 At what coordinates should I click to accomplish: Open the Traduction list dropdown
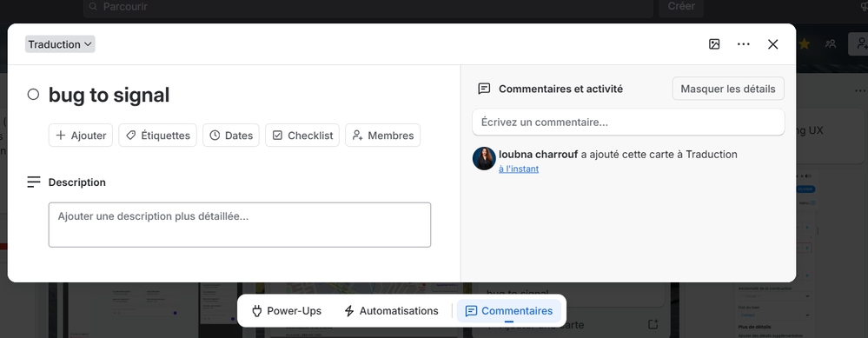(x=60, y=44)
